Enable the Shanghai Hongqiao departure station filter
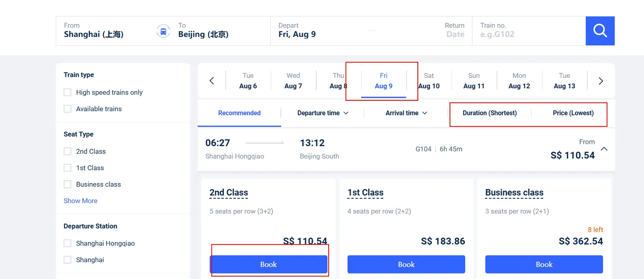This screenshot has height=279, width=644. pos(67,243)
